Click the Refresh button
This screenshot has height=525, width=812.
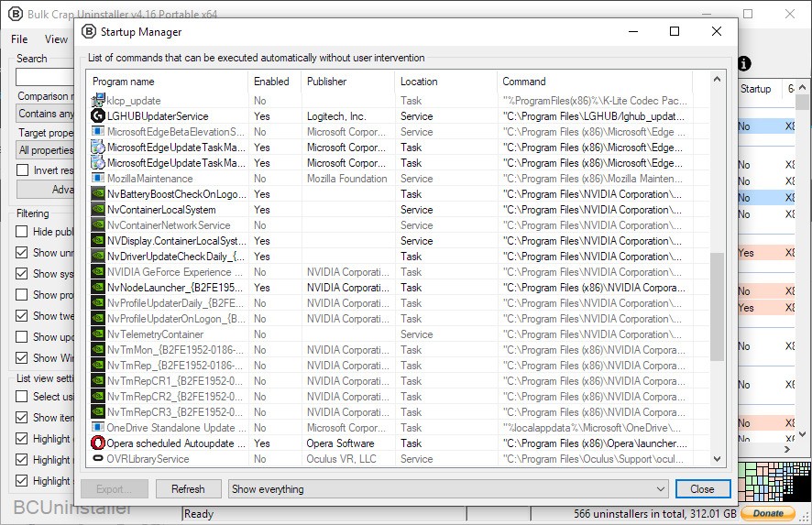[x=189, y=488]
